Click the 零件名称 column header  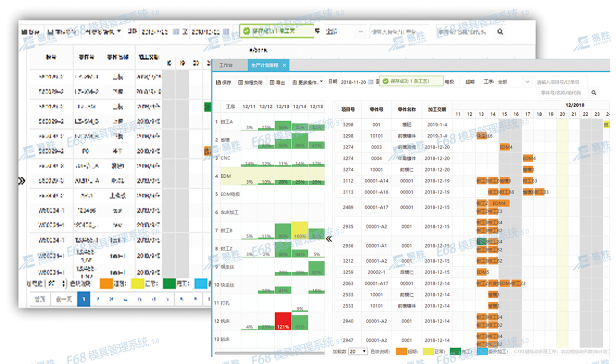point(407,110)
